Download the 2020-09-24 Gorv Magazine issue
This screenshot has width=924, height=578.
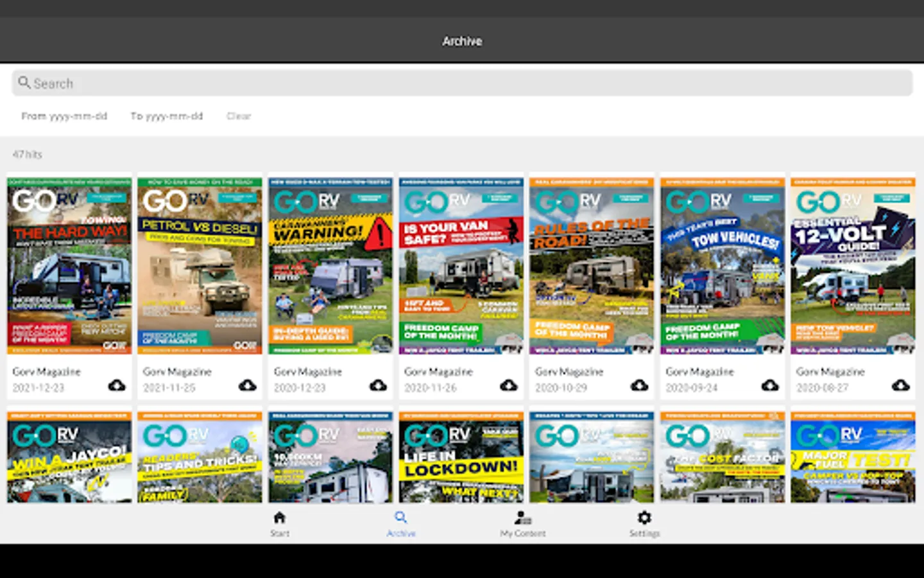coord(770,385)
